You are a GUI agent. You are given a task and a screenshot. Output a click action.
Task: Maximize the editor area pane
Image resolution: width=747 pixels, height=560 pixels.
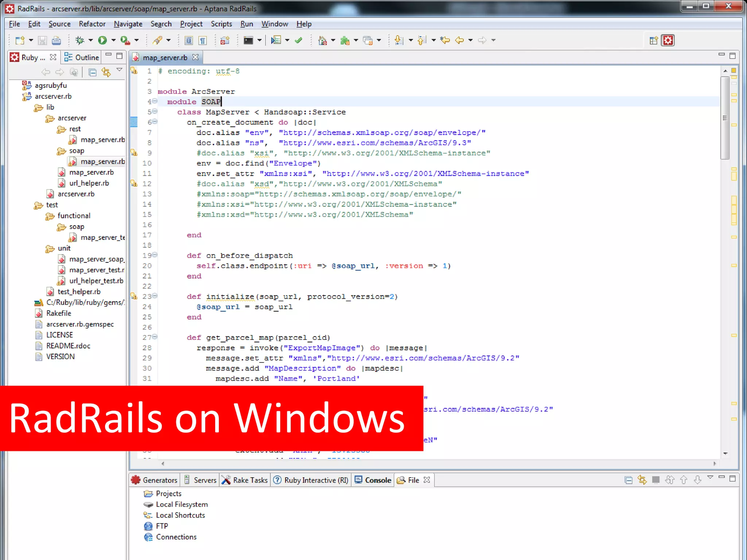(732, 56)
